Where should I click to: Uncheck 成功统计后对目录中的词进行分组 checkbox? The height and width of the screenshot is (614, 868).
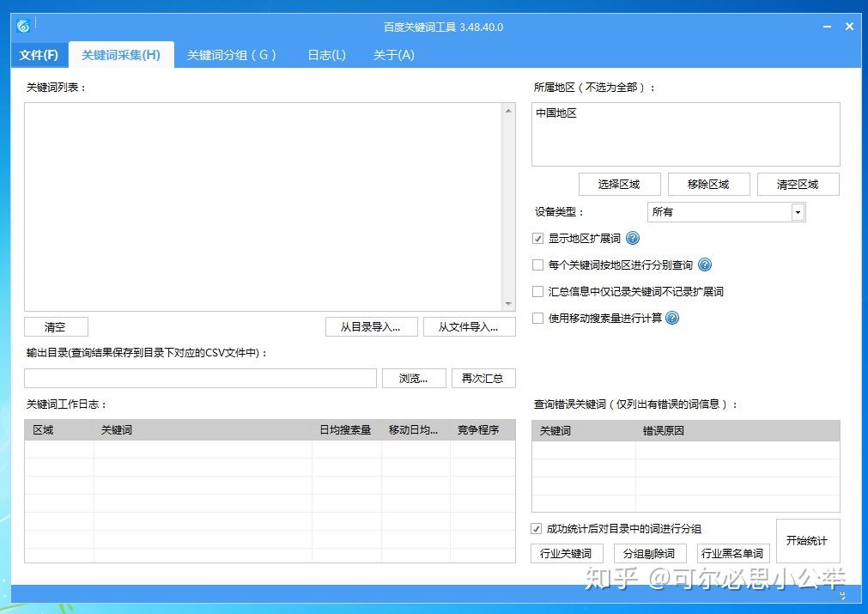(536, 529)
